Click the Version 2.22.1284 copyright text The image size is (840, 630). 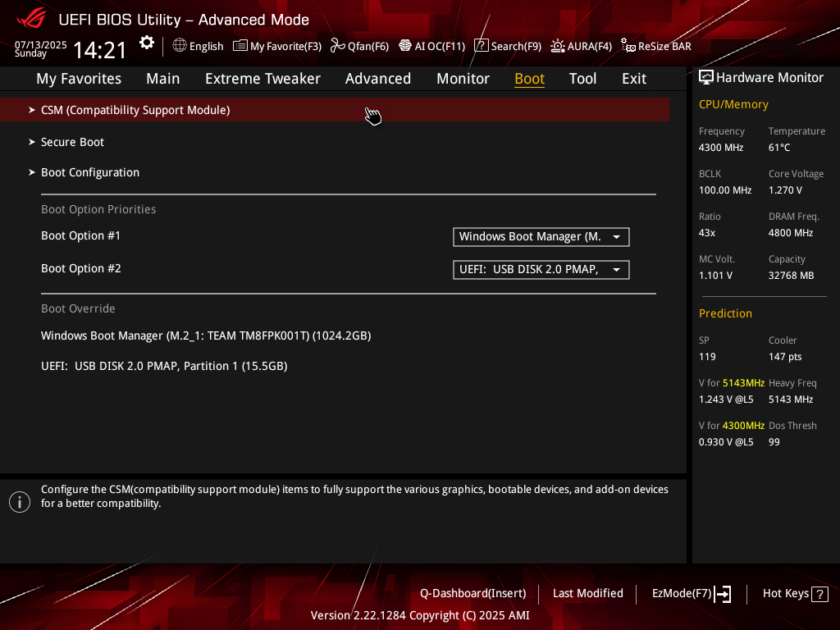click(x=420, y=615)
